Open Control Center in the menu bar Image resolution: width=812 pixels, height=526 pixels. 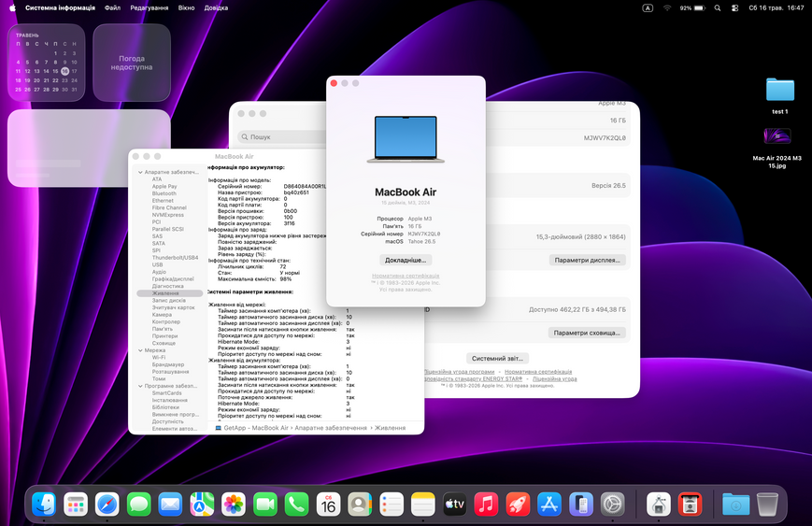[734, 7]
